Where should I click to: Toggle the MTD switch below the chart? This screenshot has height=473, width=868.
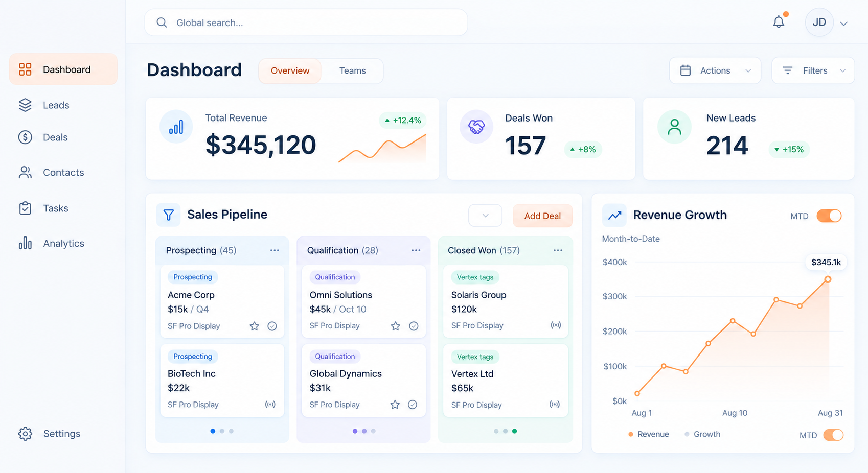833,435
